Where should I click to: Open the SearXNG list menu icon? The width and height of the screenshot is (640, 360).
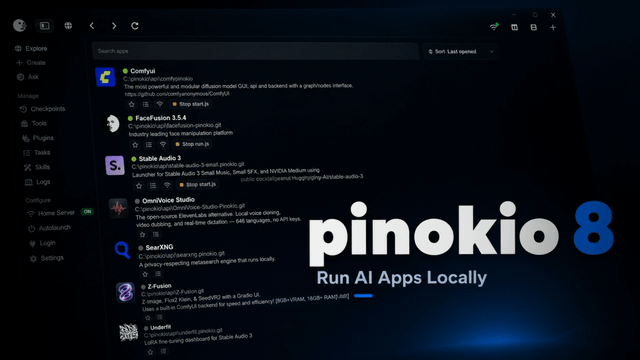click(x=158, y=274)
